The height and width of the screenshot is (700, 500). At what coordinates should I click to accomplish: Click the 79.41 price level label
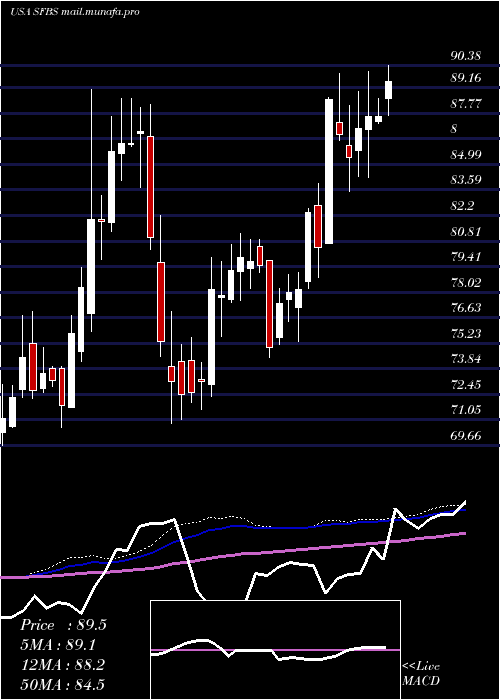point(466,257)
